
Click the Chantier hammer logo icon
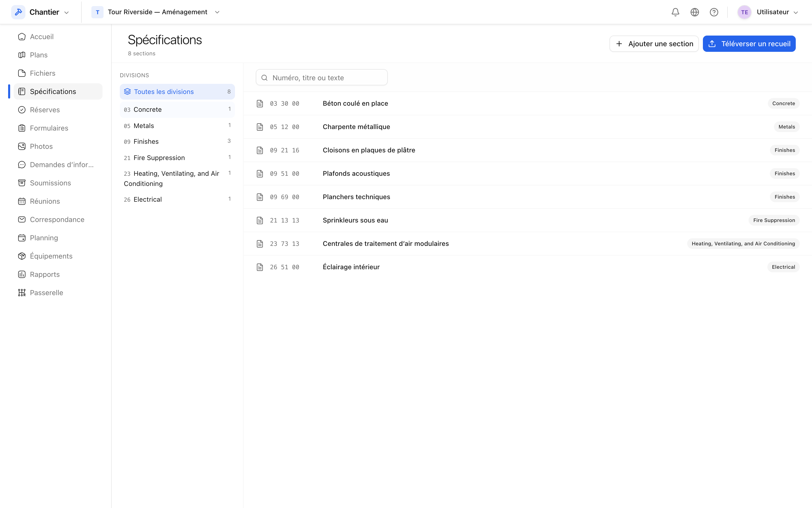[x=19, y=12]
